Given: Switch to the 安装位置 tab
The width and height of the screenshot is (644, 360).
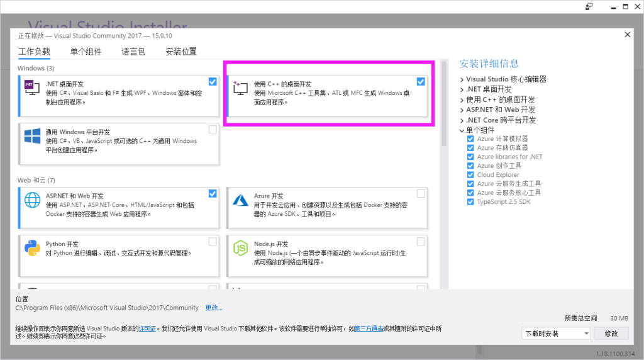Looking at the screenshot, I should pos(181,52).
